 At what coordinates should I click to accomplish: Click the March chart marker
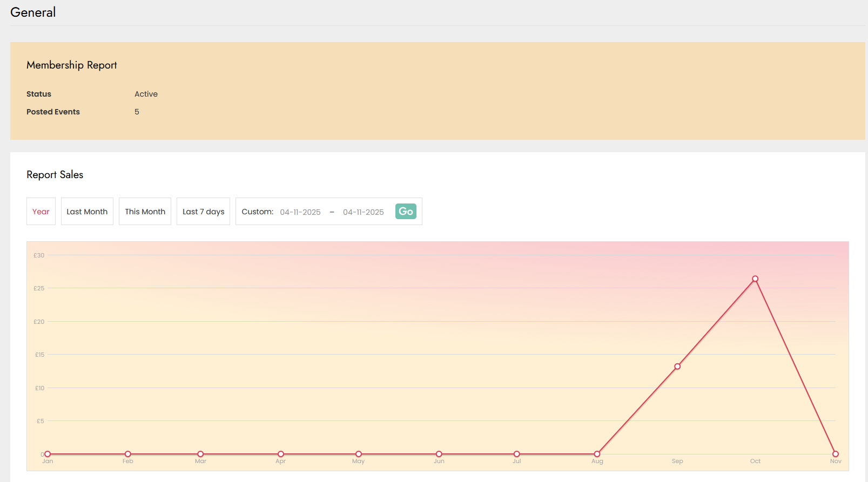point(200,454)
